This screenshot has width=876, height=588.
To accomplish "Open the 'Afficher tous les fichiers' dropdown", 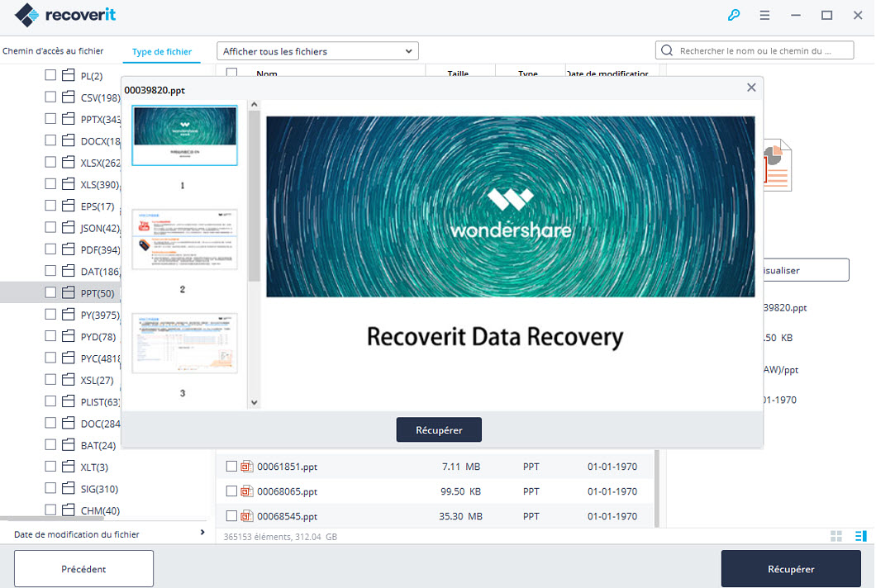I will tap(317, 51).
